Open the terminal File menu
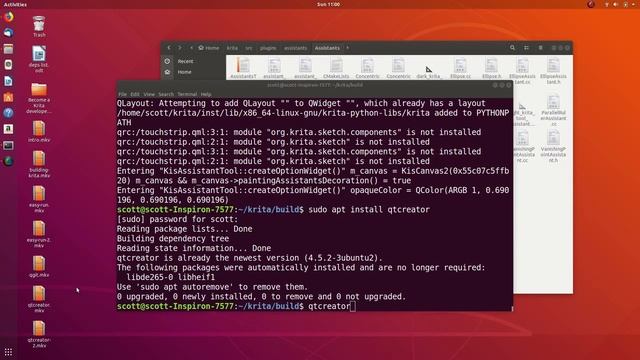Viewport: 640px width, 360px height. [x=122, y=94]
